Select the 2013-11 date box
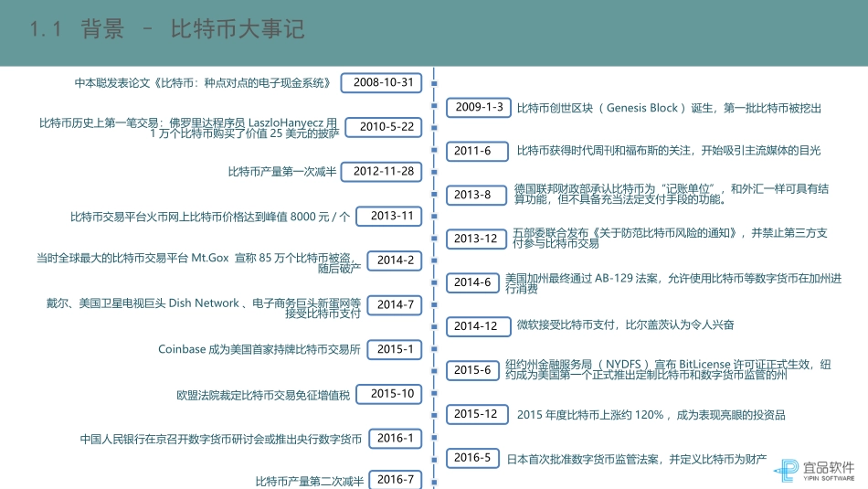Viewport: 868px width, 489px height. 389,216
